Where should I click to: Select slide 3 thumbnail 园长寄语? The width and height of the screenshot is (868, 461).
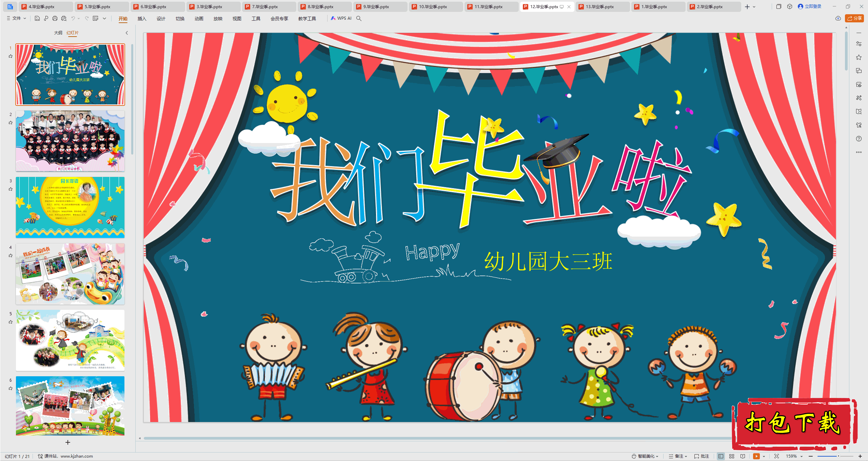coord(70,207)
